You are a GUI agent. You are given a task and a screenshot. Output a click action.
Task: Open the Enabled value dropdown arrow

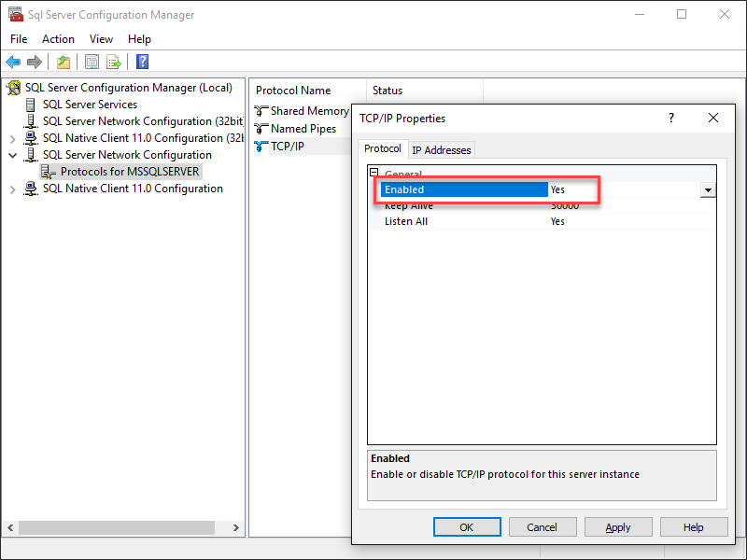tap(708, 190)
